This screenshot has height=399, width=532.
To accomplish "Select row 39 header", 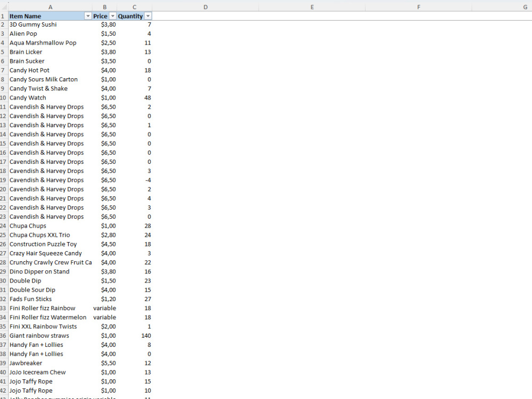I will [x=4, y=363].
